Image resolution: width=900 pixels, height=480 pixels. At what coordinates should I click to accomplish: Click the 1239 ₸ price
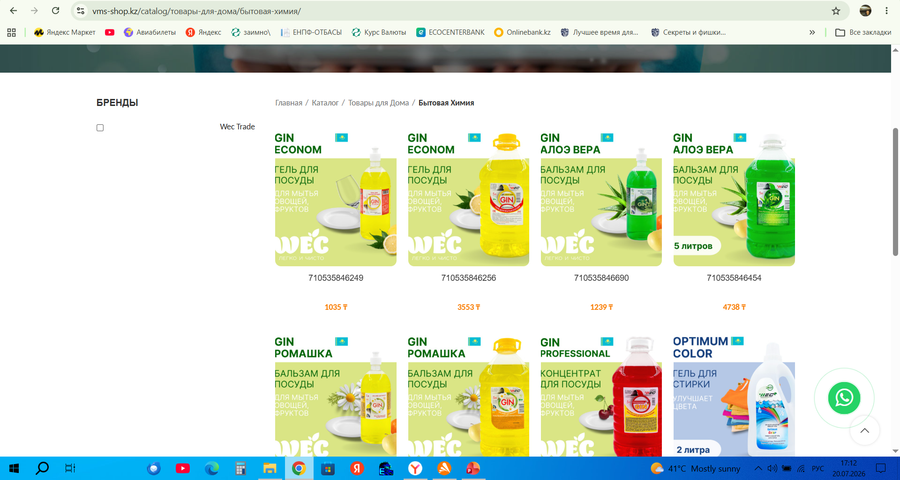point(602,307)
